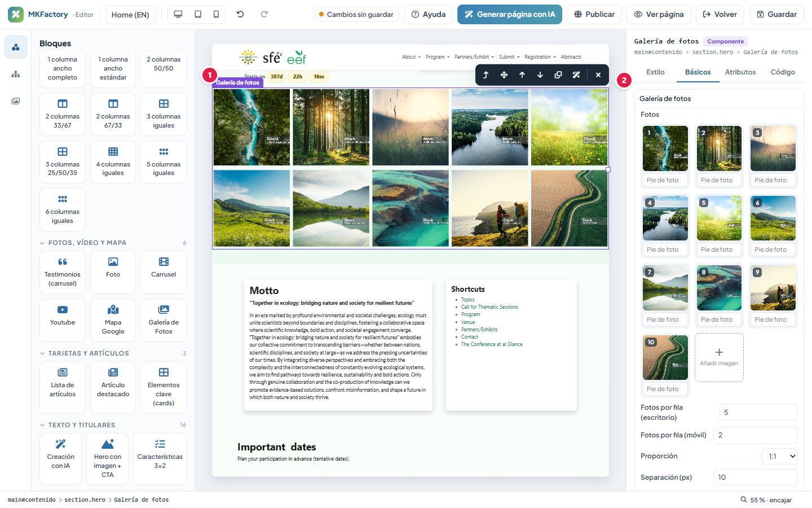Close the floating block toolbar
This screenshot has height=508, width=812.
[x=598, y=75]
